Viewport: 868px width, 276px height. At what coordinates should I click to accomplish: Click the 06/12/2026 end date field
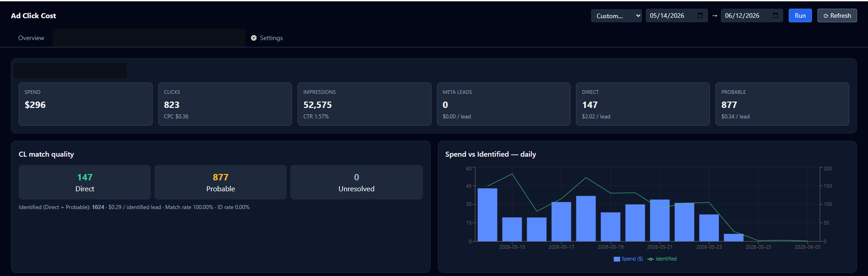[x=752, y=15]
